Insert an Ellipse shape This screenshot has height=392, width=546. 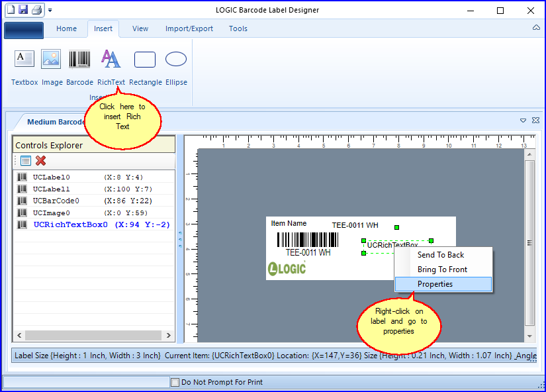[176, 68]
